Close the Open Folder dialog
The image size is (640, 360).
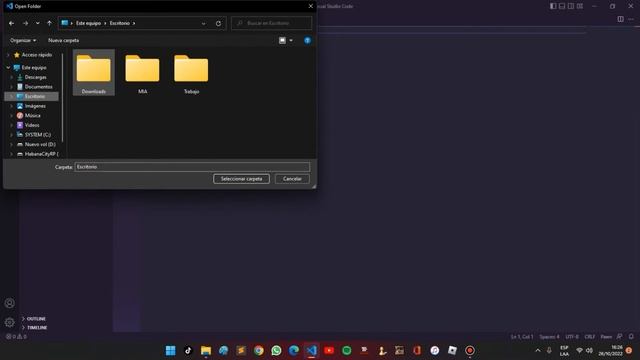(311, 6)
